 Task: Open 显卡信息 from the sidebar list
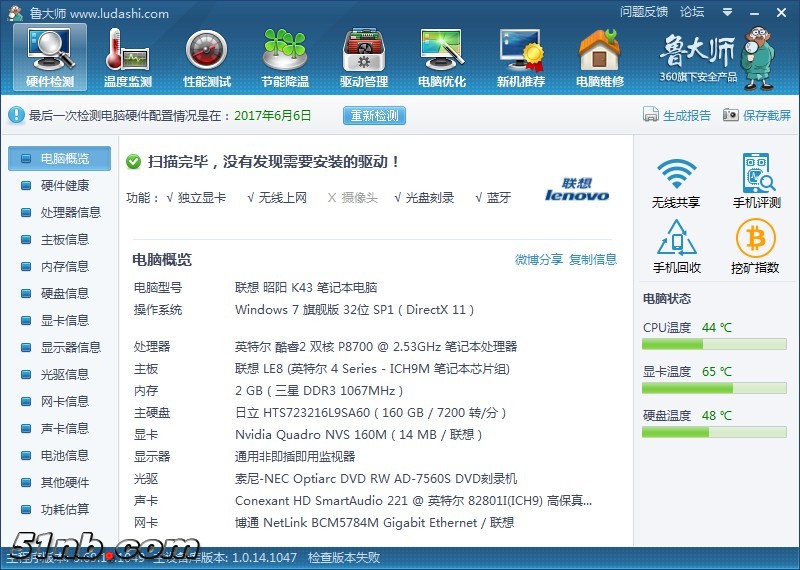(x=64, y=320)
